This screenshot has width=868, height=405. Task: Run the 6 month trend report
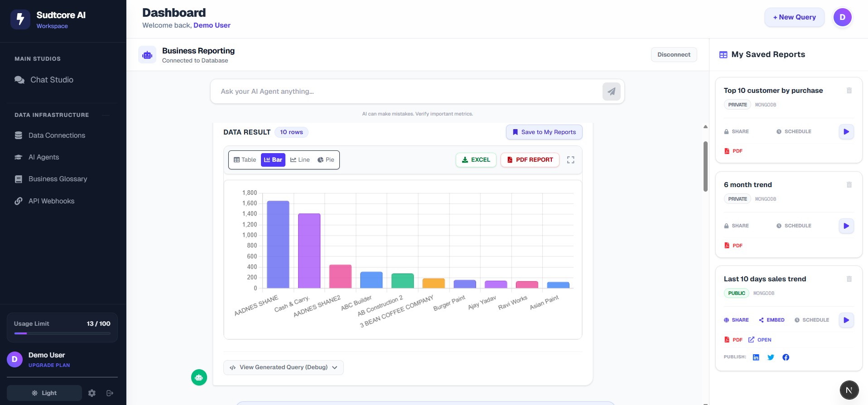[x=846, y=226]
